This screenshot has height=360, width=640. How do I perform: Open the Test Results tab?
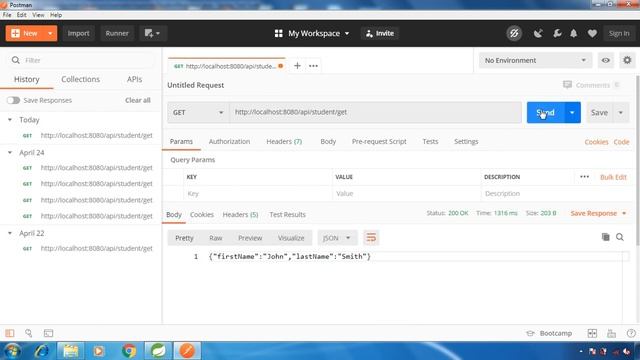287,214
